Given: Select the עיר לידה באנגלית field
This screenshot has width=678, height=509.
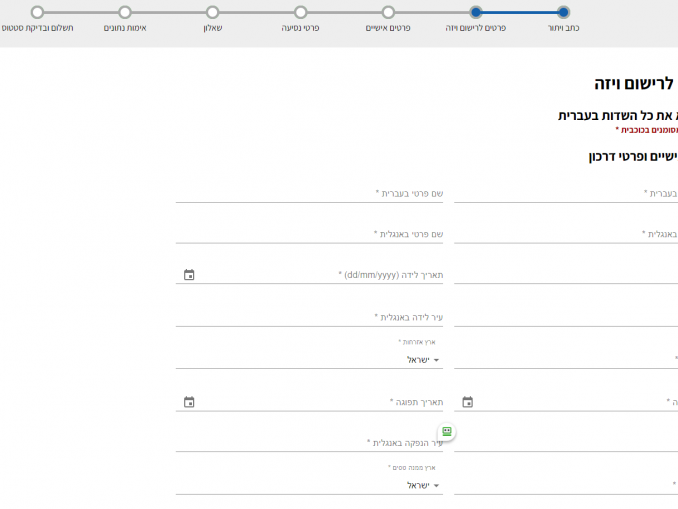Looking at the screenshot, I should tap(310, 317).
